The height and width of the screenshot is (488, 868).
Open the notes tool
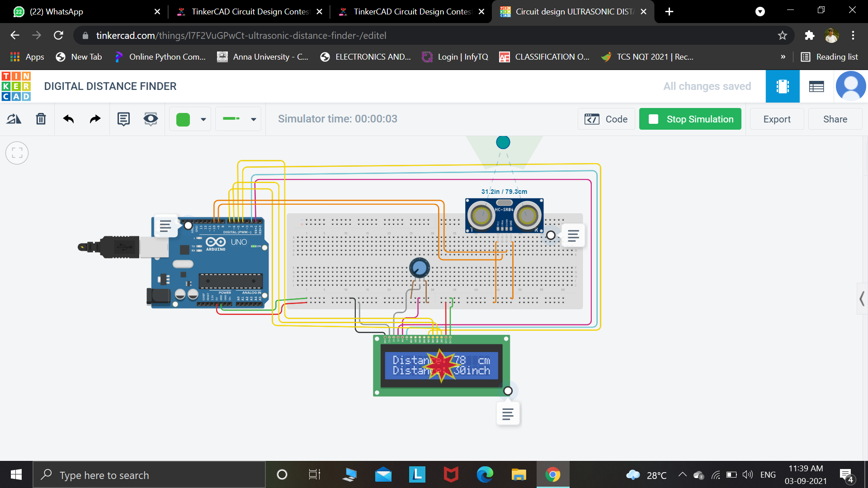pos(123,119)
